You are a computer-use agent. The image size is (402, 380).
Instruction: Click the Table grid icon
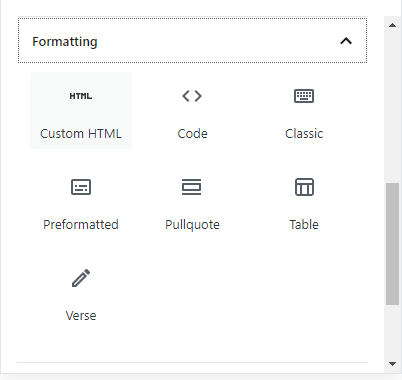(x=304, y=187)
